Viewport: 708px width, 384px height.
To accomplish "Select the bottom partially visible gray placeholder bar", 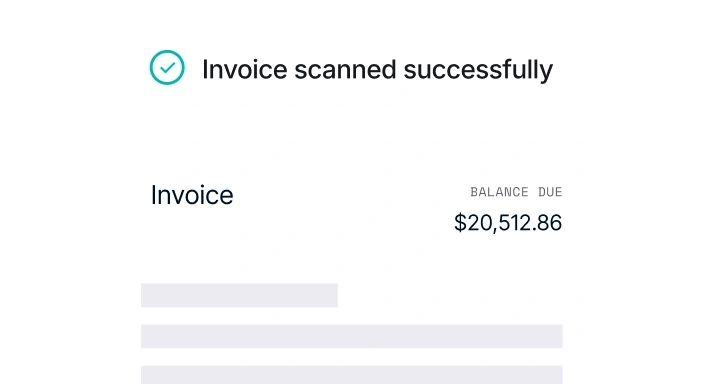I will click(x=352, y=375).
